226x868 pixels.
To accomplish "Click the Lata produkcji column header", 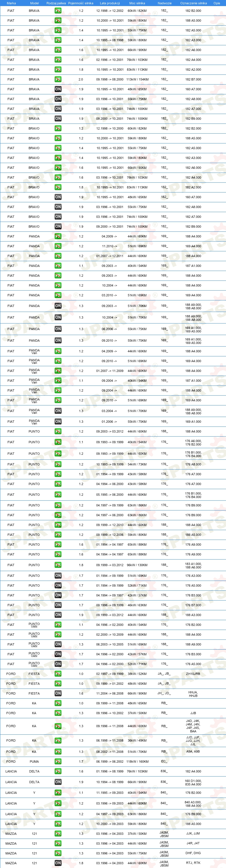I will (x=110, y=3).
